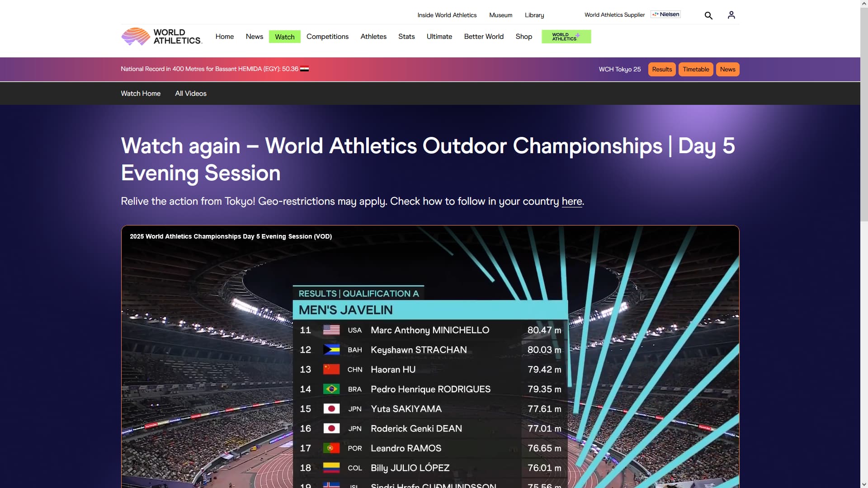The image size is (868, 488).
Task: Play the Day 5 Evening Session video
Action: click(x=430, y=357)
